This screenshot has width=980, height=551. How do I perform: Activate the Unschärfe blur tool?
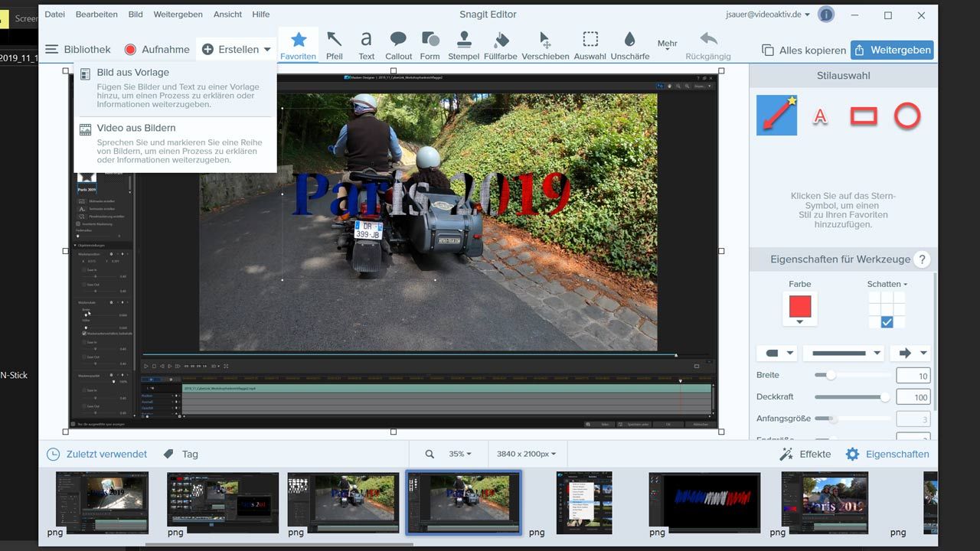pos(629,45)
